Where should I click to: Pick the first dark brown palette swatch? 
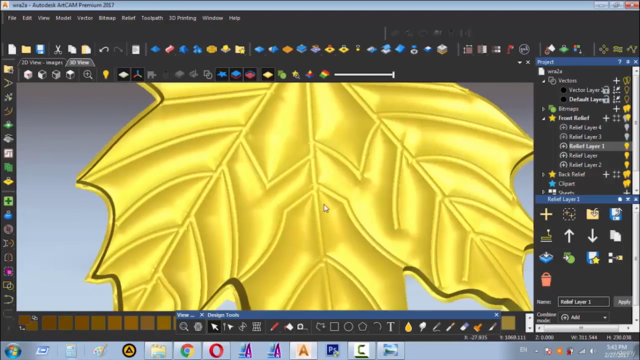(x=49, y=323)
